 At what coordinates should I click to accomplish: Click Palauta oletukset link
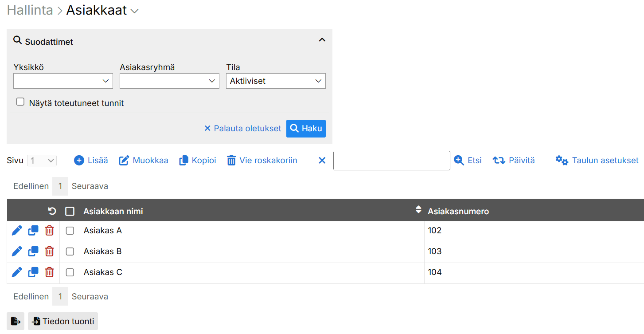242,129
